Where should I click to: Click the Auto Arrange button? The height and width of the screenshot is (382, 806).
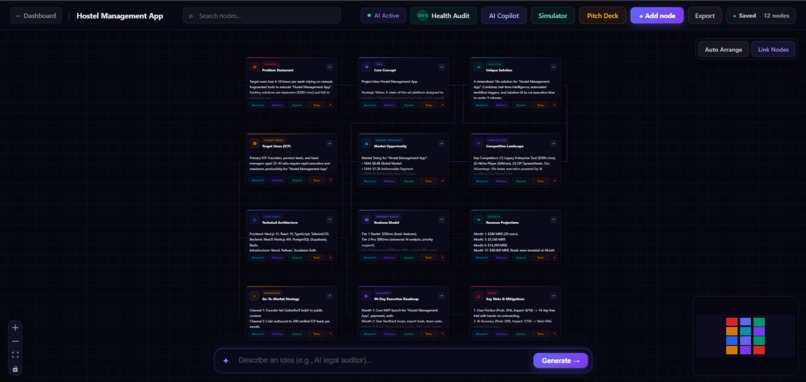723,49
